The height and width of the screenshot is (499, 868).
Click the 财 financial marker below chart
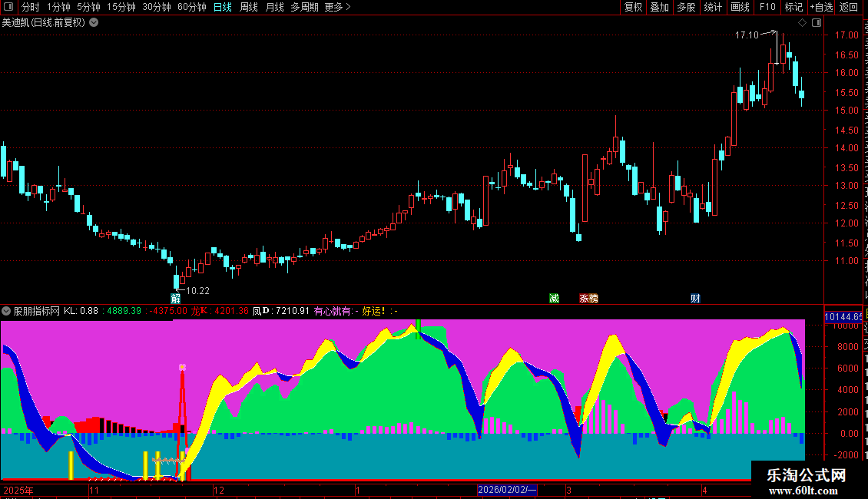click(695, 299)
